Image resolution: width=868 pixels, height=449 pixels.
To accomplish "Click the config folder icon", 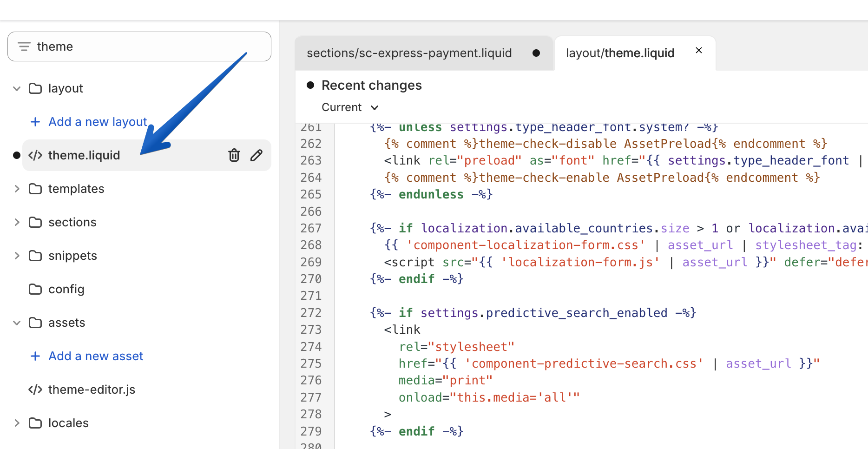I will pyautogui.click(x=35, y=289).
